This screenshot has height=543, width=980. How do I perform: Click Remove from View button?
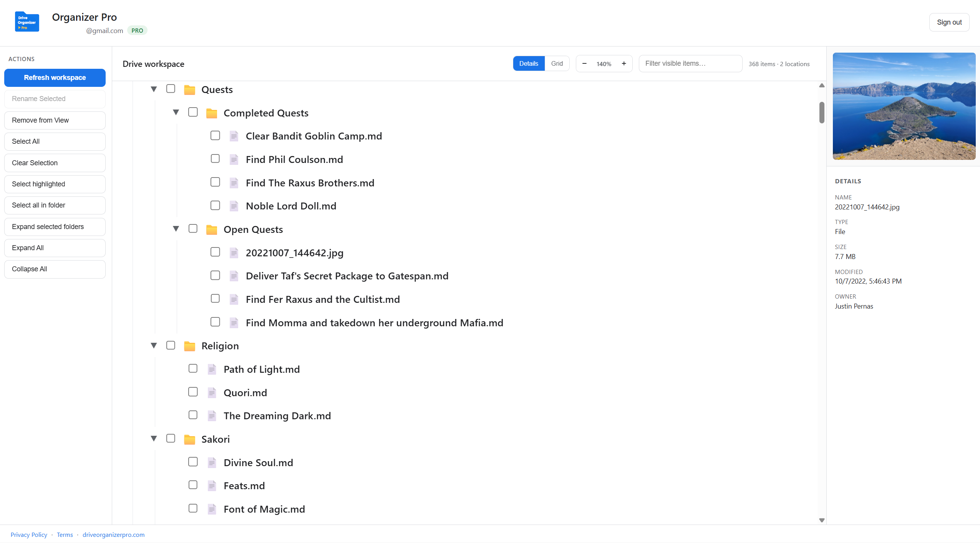coord(55,120)
